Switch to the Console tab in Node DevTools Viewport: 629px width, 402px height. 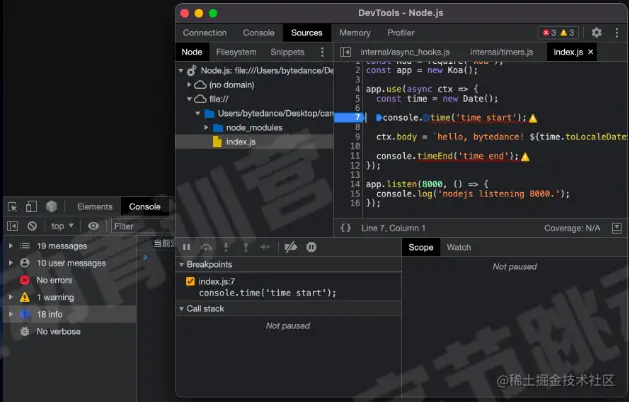tap(258, 32)
